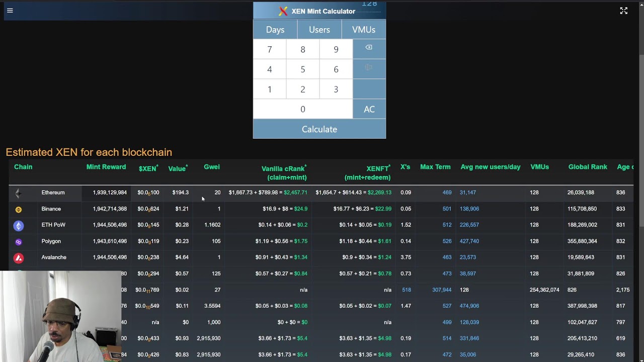Click the $XEN column header
Viewport: 644px width, 362px height.
(148, 168)
